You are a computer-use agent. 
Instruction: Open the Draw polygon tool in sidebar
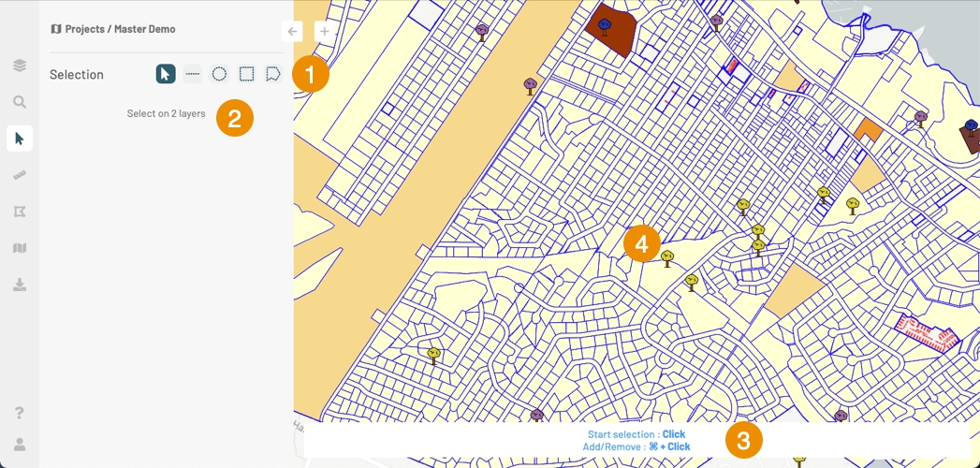[x=19, y=212]
